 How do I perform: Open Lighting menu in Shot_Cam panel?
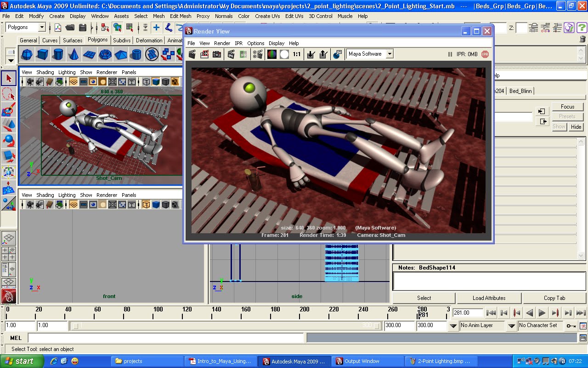(67, 72)
